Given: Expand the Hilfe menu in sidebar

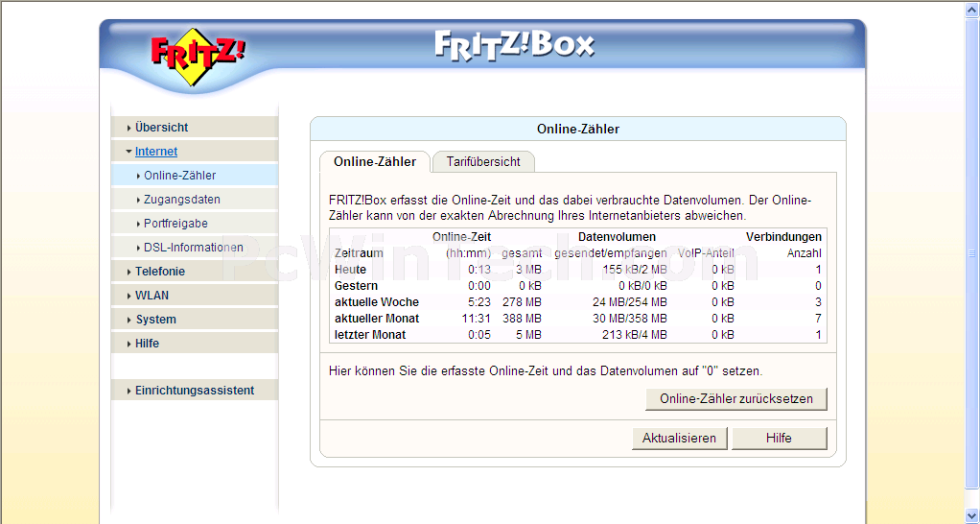Looking at the screenshot, I should (x=195, y=344).
